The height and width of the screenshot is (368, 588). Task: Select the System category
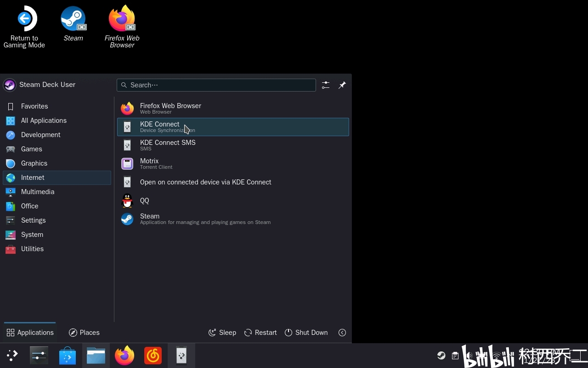57,235
